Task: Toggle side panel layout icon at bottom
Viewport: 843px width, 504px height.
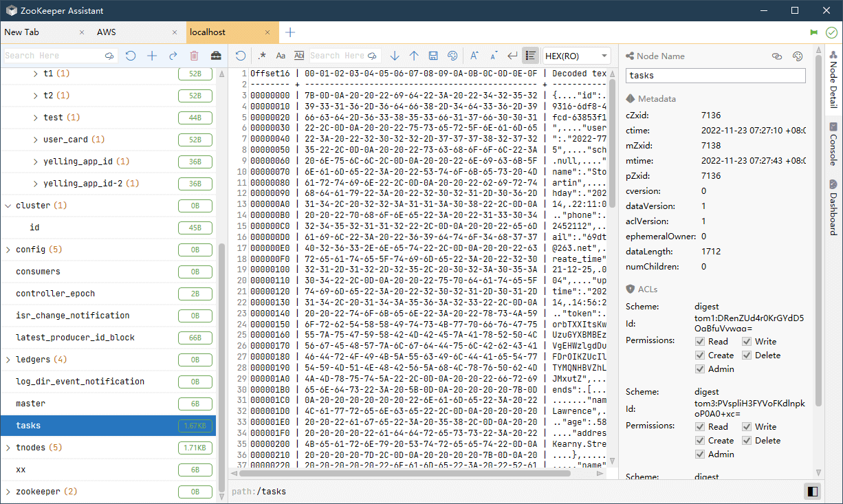Action: (x=813, y=492)
